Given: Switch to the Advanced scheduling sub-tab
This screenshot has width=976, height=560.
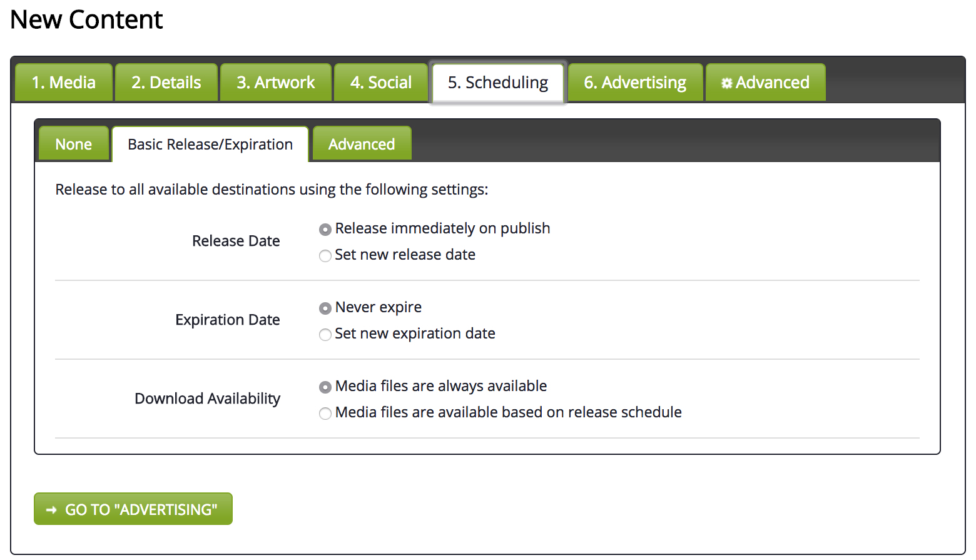Looking at the screenshot, I should (362, 144).
